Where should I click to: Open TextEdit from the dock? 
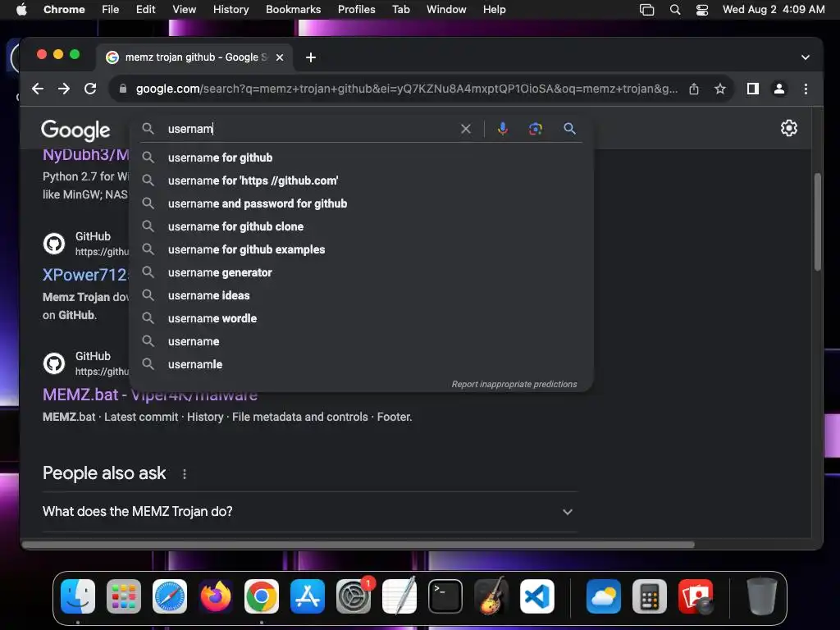tap(399, 596)
